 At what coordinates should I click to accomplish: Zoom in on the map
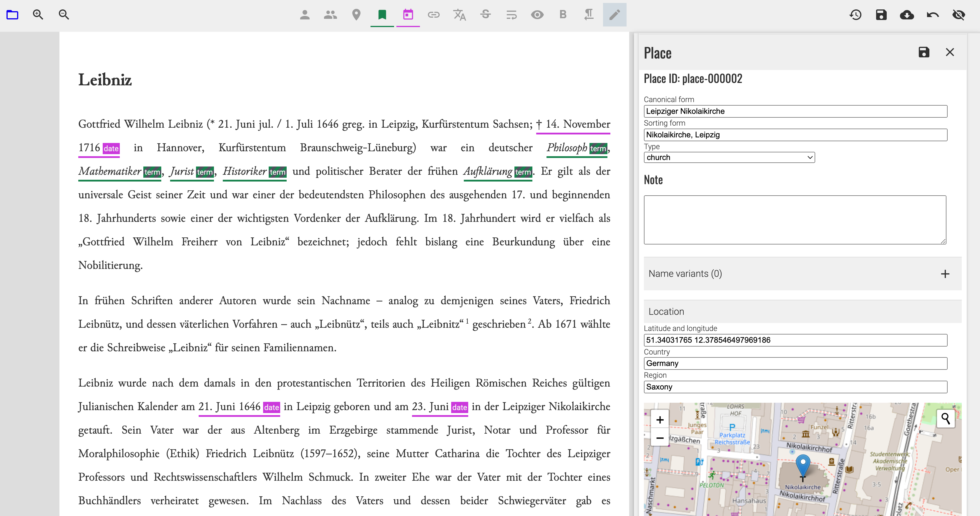click(x=660, y=420)
